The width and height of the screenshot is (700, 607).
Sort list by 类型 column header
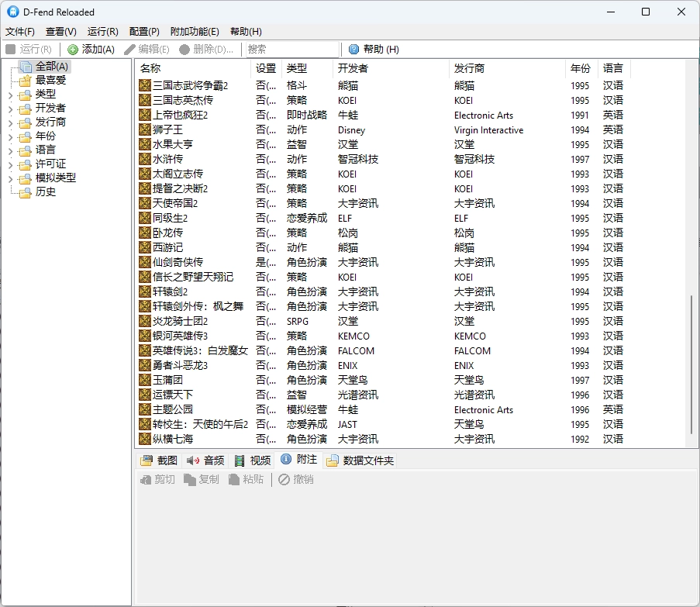[x=307, y=69]
